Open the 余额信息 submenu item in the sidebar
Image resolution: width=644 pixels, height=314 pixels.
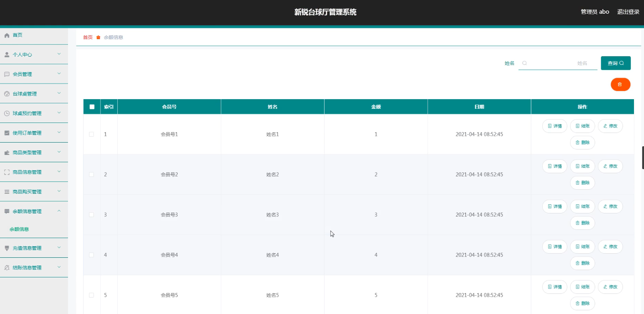pos(19,229)
